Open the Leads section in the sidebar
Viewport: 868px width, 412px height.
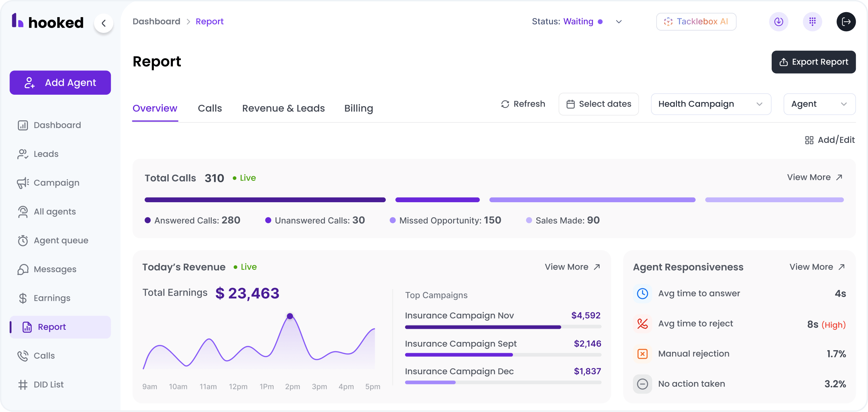click(45, 154)
